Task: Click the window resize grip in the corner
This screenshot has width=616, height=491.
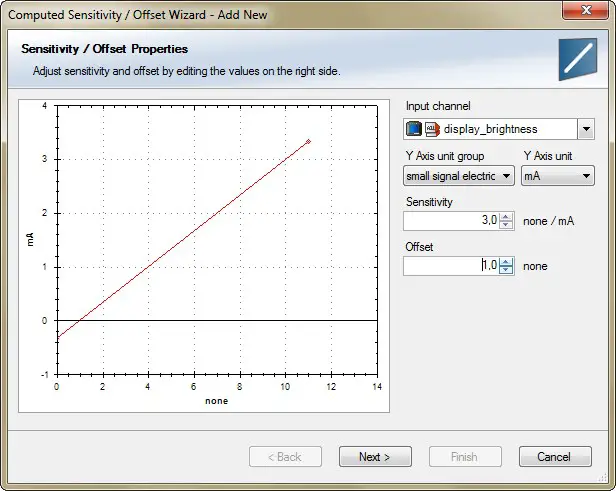Action: pyautogui.click(x=602, y=478)
